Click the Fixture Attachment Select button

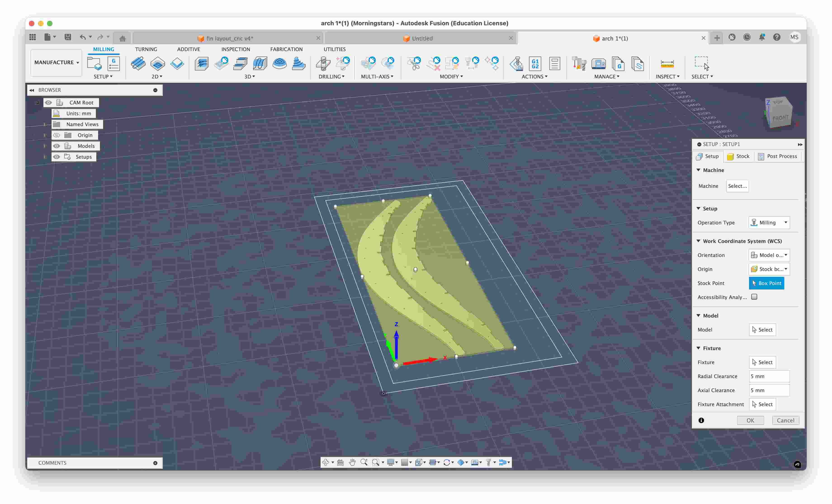[x=762, y=404]
